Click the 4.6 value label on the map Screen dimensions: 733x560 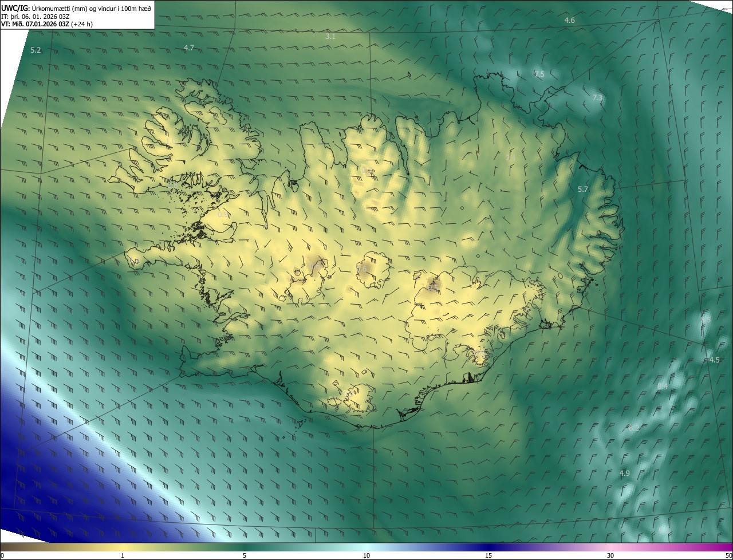click(570, 21)
